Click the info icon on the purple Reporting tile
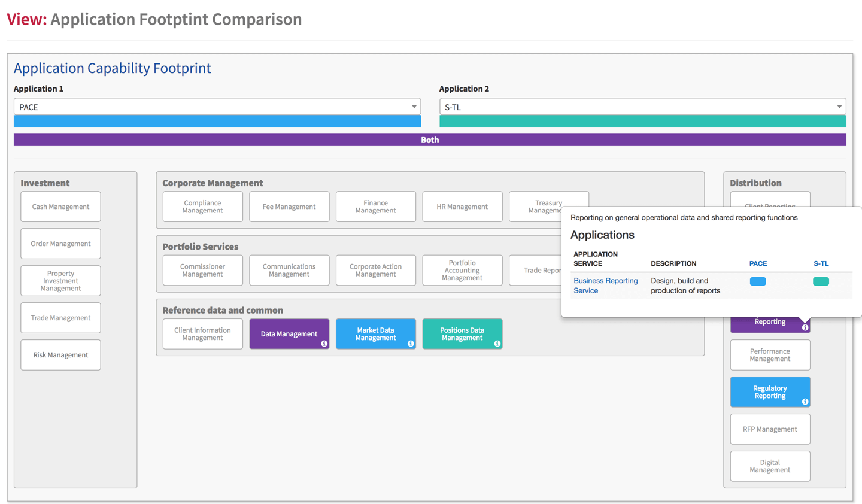Viewport: 862px width, 504px height. [805, 327]
